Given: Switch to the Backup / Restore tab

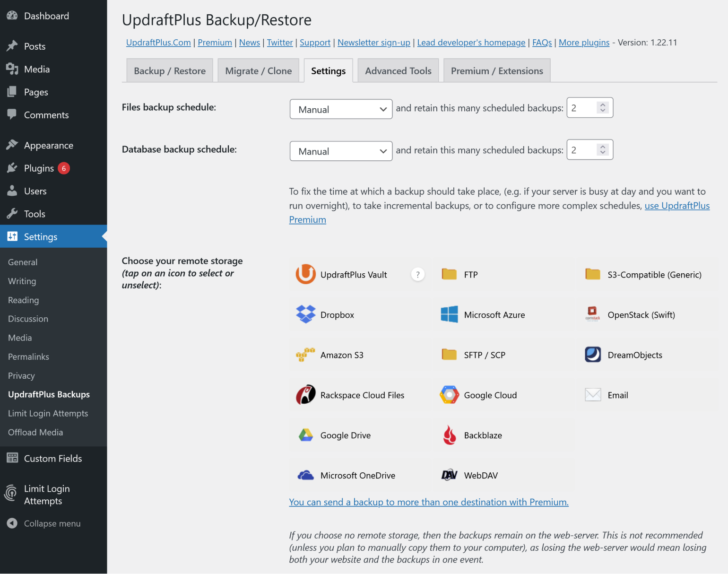Looking at the screenshot, I should pos(170,71).
